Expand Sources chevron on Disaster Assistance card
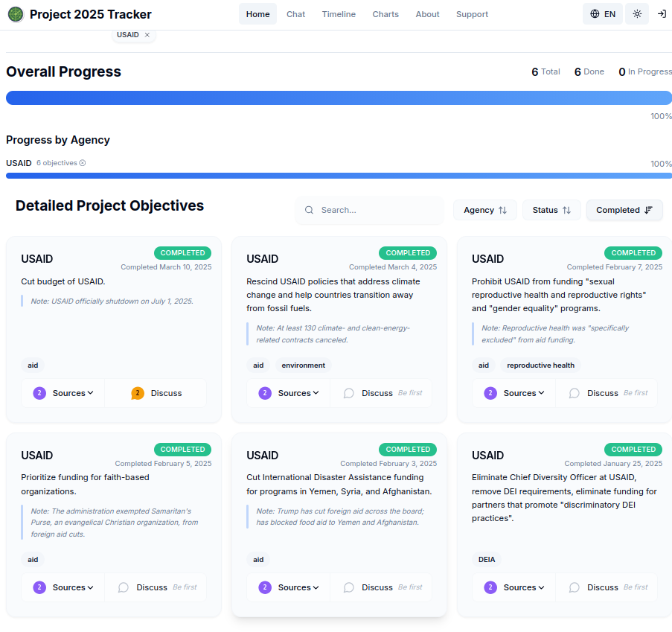This screenshot has height=632, width=672. pos(316,587)
